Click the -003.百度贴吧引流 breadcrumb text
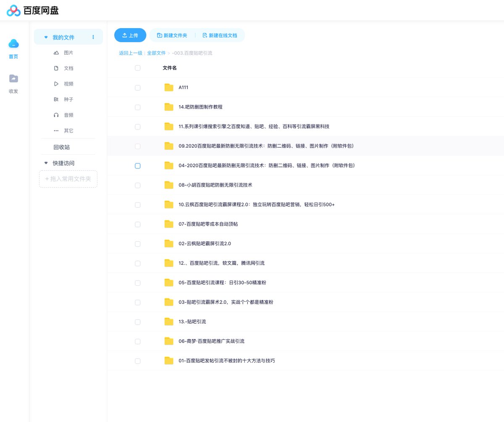The image size is (504, 422). pos(192,53)
